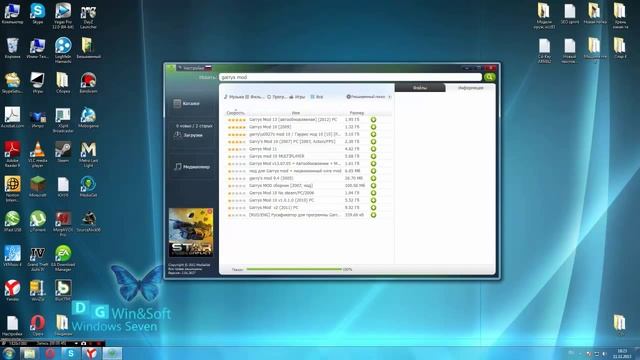Screen dimensions: 640x360
Task: Open Bandicam desktop shortcut
Action: pos(88,83)
